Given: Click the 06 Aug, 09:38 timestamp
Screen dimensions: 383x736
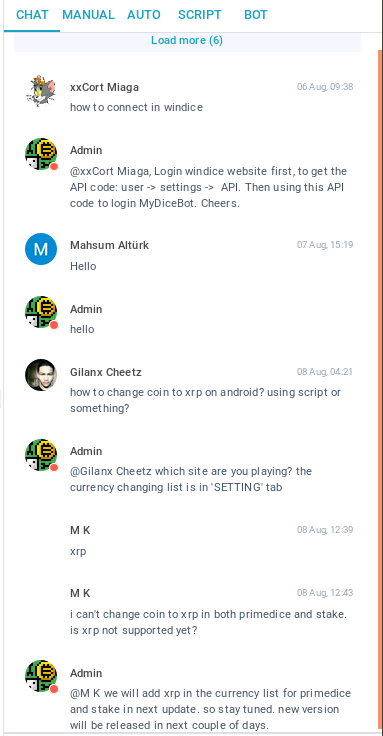Looking at the screenshot, I should 325,87.
